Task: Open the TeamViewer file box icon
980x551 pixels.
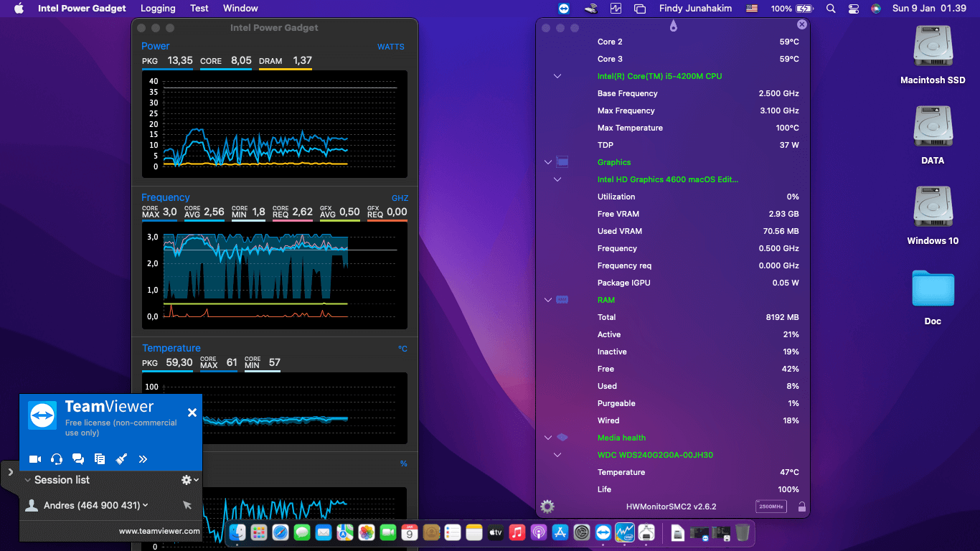Action: coord(100,459)
